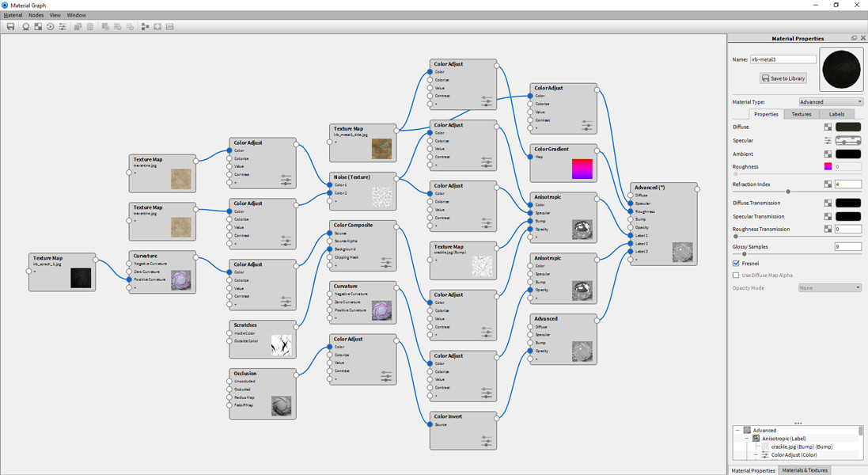Click the circled play icon in the toolbar
This screenshot has width=868, height=475.
(51, 27)
